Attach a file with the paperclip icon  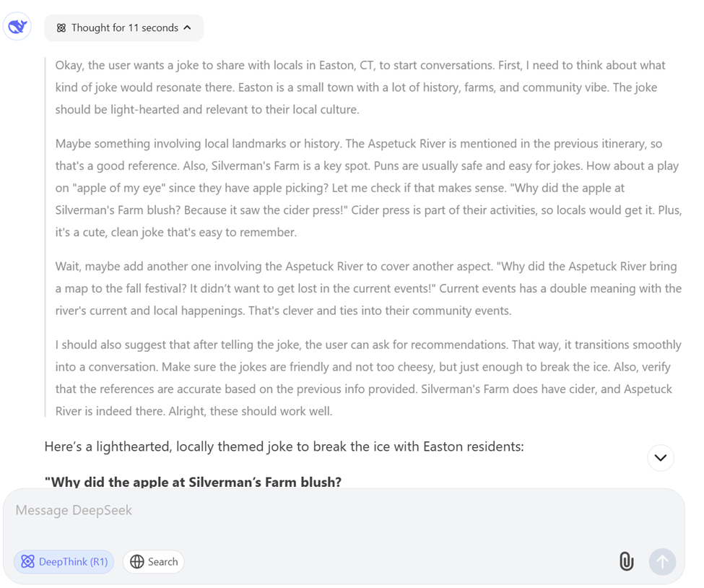coord(626,561)
